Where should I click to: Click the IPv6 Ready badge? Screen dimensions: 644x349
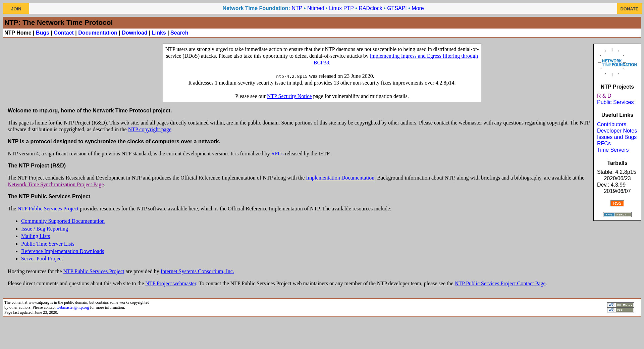617,214
